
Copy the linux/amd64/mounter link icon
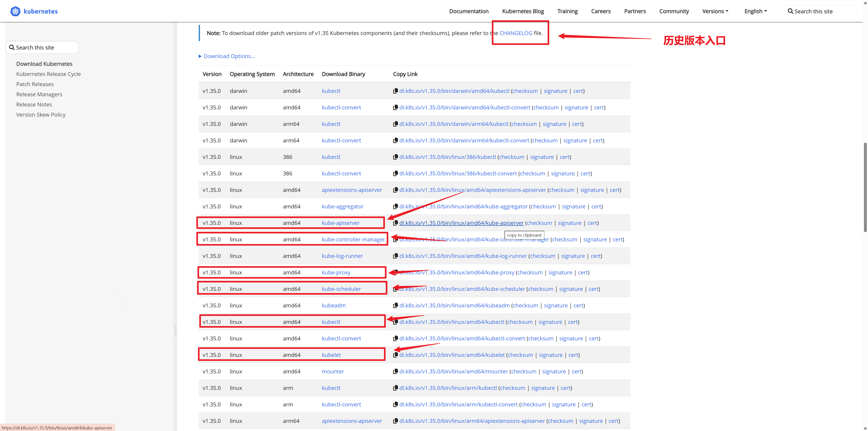point(395,372)
